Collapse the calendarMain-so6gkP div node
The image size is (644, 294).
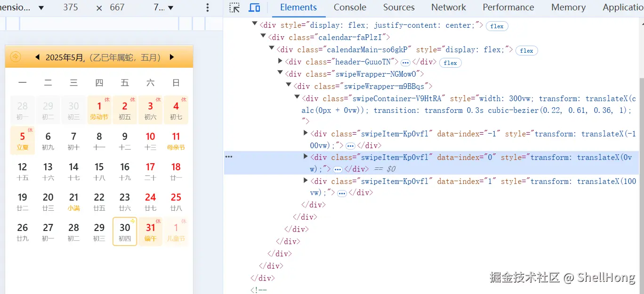click(272, 48)
